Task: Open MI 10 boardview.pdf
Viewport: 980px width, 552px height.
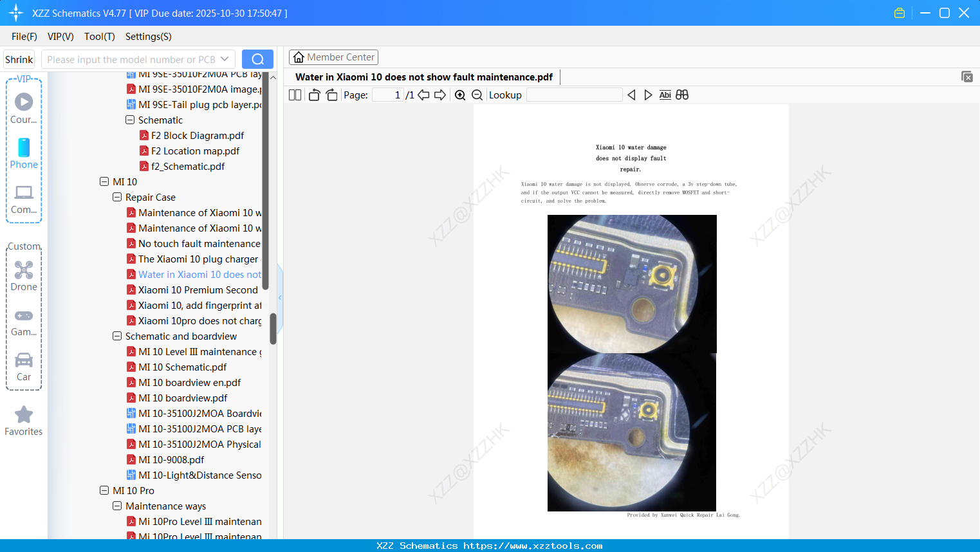Action: point(177,398)
